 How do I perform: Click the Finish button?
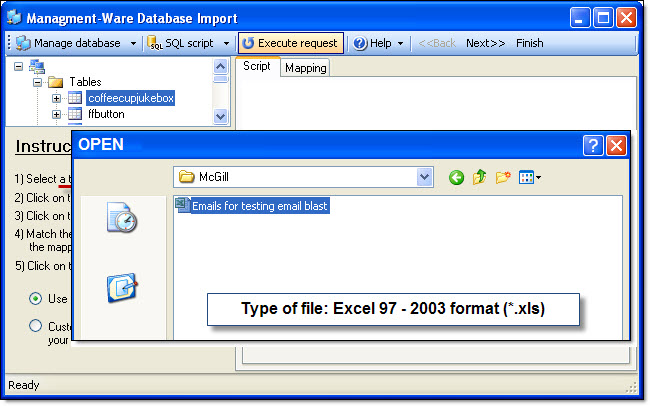coord(529,43)
